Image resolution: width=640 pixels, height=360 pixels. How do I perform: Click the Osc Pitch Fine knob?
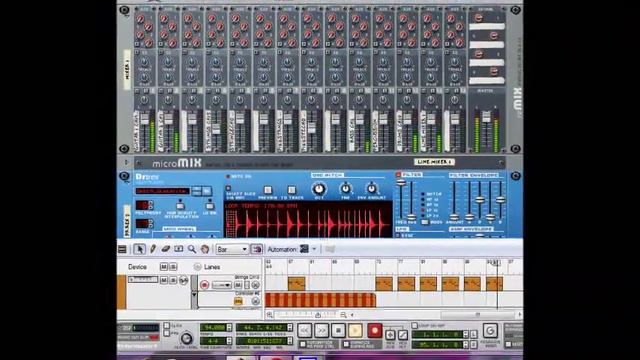[x=345, y=189]
